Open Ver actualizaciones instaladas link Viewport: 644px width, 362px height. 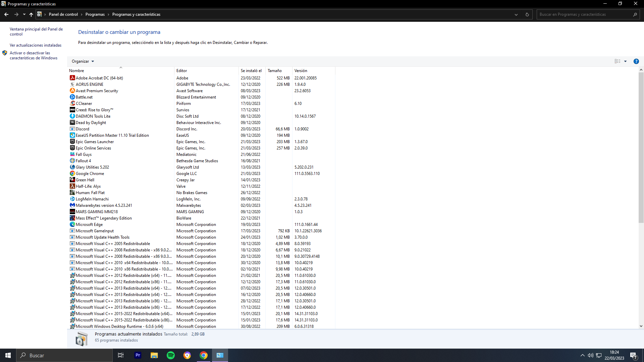[36, 45]
